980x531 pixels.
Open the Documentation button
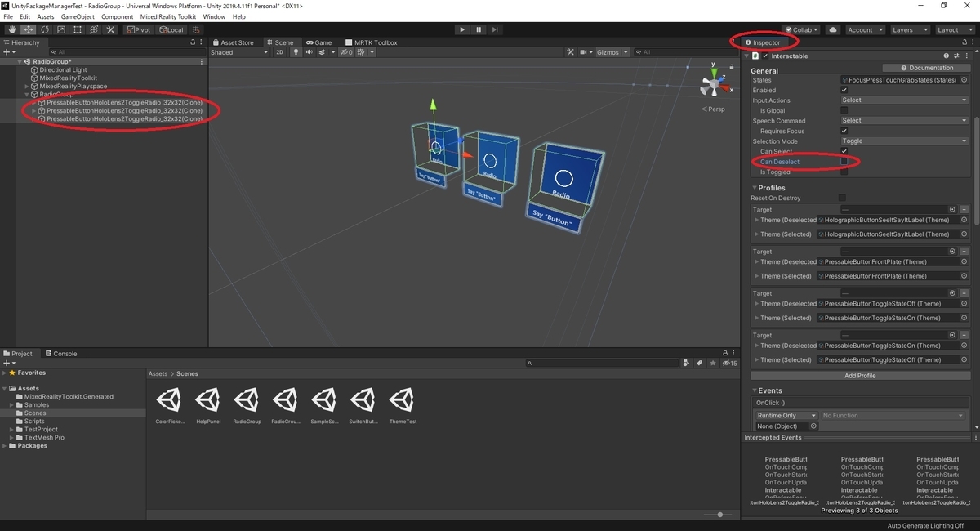[926, 68]
